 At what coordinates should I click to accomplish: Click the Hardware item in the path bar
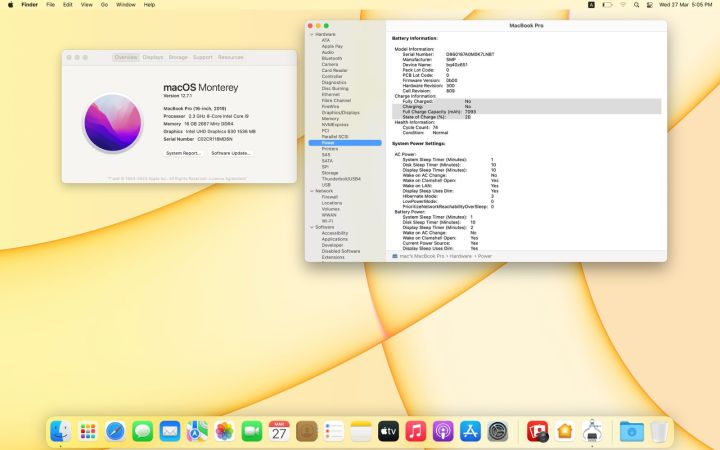460,256
